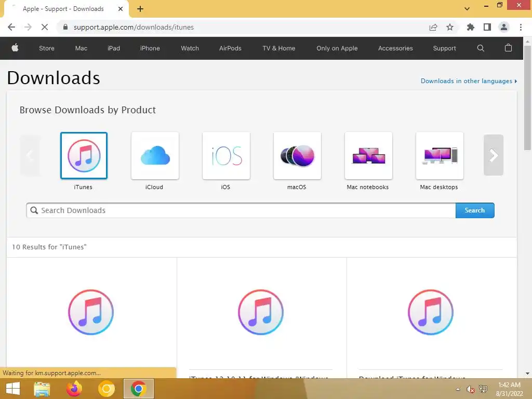Open the tab search dropdown chevron
The height and width of the screenshot is (399, 532).
click(x=467, y=9)
